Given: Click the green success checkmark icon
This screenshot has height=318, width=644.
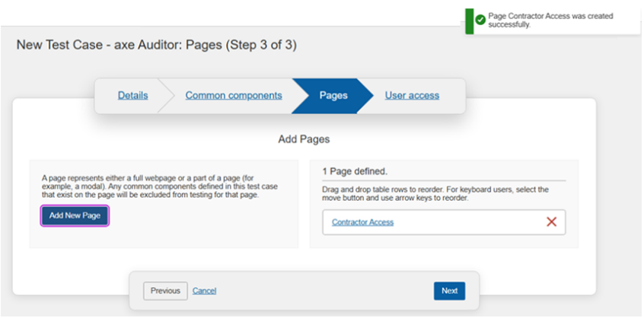Looking at the screenshot, I should pyautogui.click(x=480, y=20).
